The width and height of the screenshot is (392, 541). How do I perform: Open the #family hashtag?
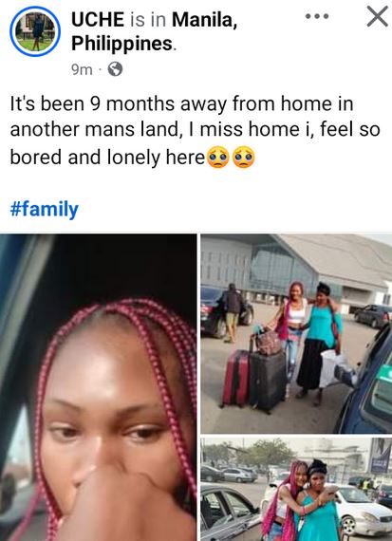[x=45, y=210]
